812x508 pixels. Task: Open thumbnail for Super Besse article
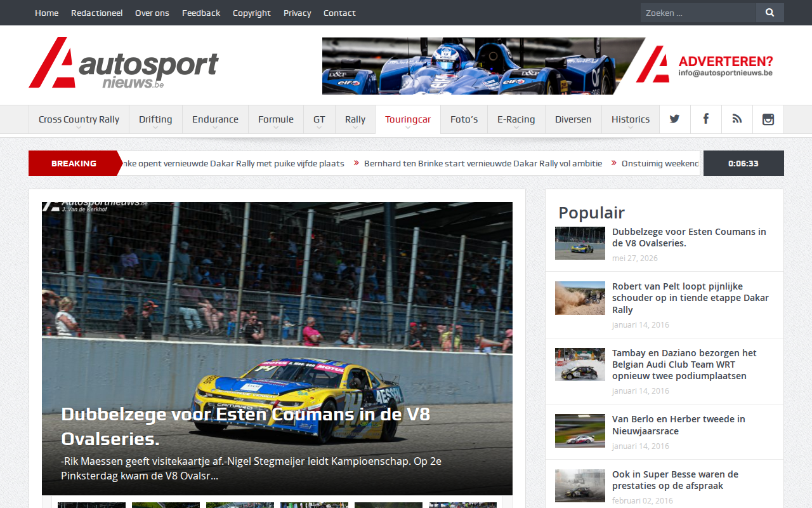[580, 486]
